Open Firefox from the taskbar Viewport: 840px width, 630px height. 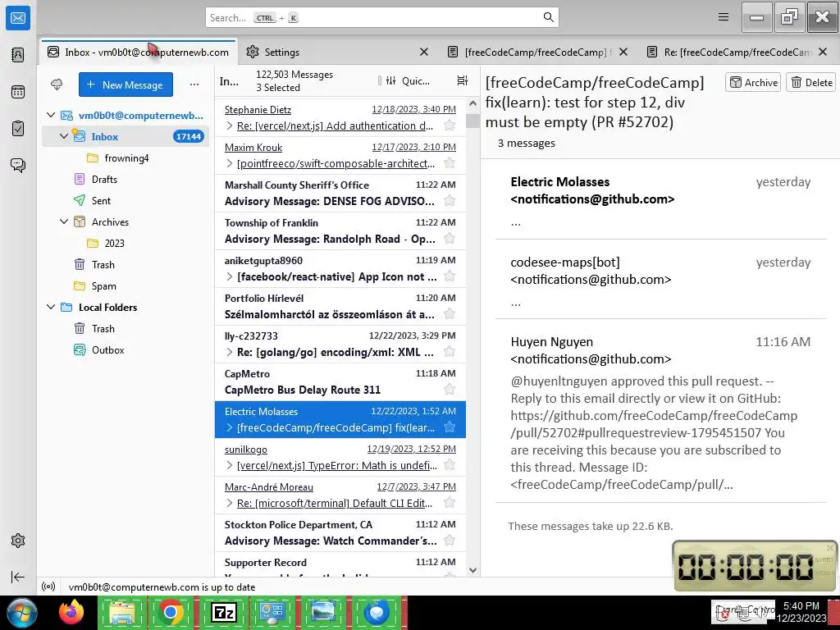(71, 612)
